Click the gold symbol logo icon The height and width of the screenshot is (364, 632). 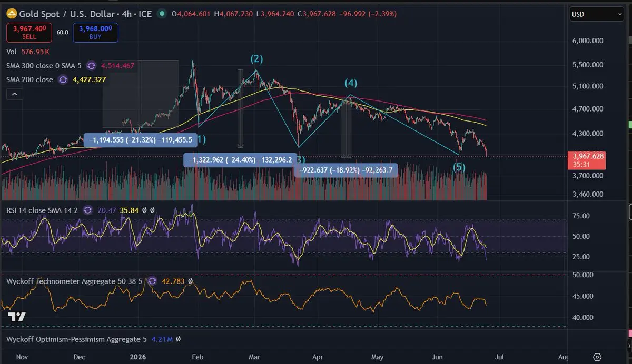12,13
